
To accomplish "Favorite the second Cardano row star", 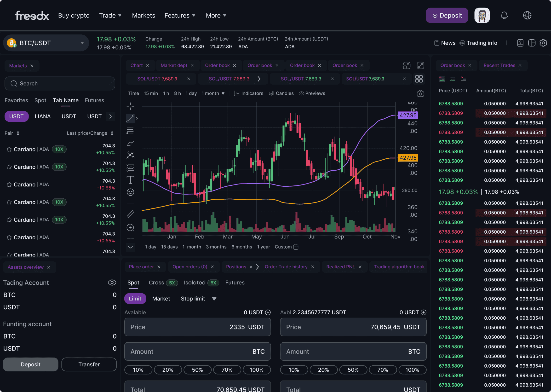I will 9,167.
